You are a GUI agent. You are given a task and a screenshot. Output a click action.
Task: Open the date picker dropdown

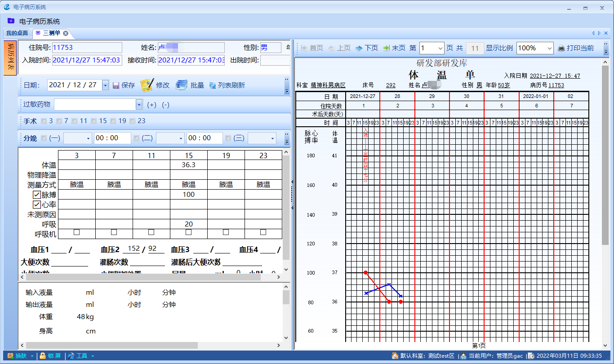click(105, 85)
